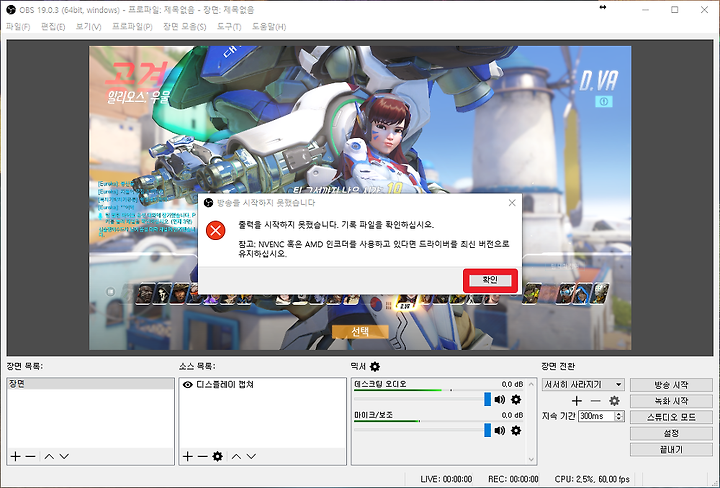Click the 끝내기 button
The width and height of the screenshot is (720, 488).
(x=671, y=449)
